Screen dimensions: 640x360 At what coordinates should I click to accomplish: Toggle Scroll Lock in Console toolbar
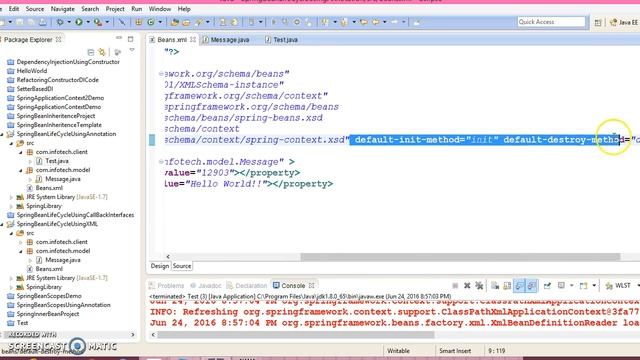click(x=507, y=286)
